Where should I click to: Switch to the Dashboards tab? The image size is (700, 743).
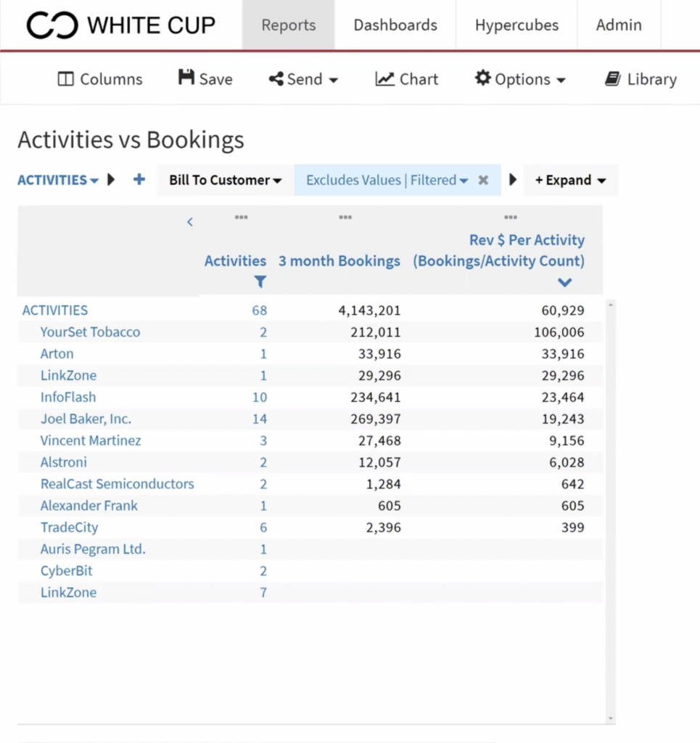click(x=395, y=25)
